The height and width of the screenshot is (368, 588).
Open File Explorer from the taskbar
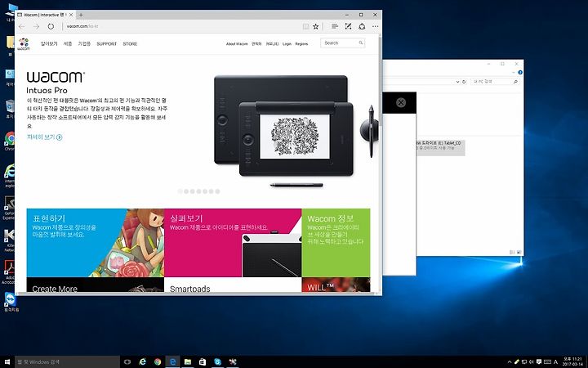[188, 362]
